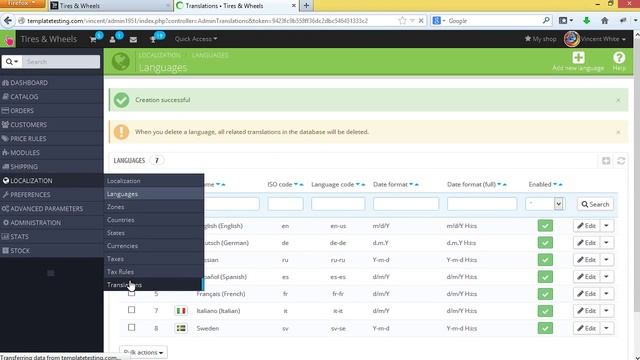Image resolution: width=640 pixels, height=360 pixels.
Task: Check the Italiano row checkbox
Action: pos(131,310)
